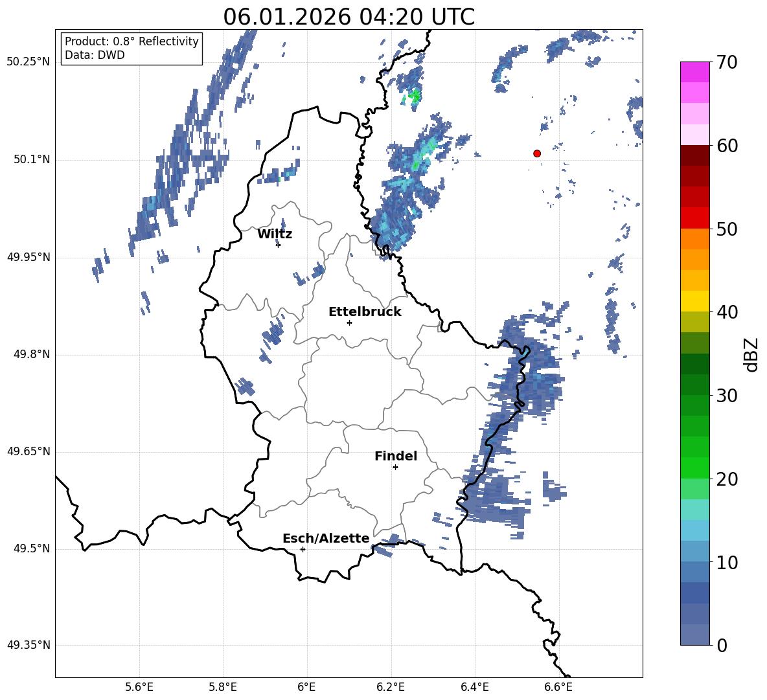Screen dimensions: 767x700
Task: Click the 6.2°E longitude label
Action: click(391, 687)
